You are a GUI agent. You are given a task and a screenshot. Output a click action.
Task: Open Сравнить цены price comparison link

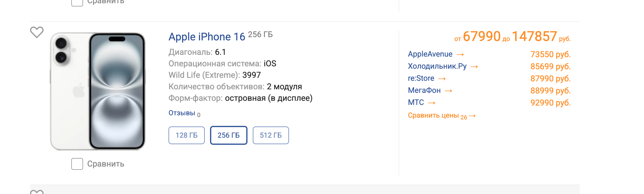[433, 115]
